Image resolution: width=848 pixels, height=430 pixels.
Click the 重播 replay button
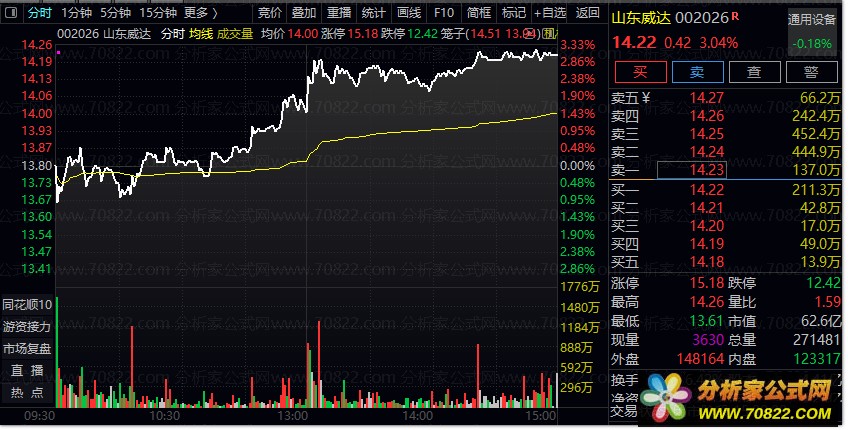(339, 12)
